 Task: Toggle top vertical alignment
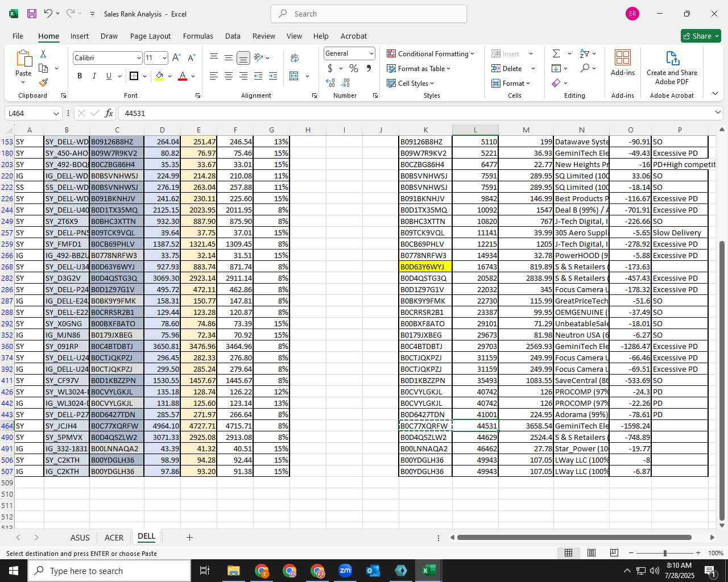click(214, 58)
